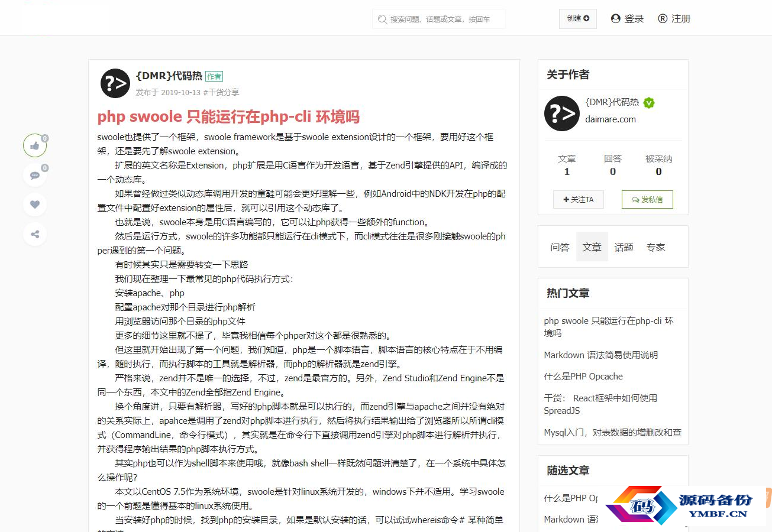Click the line 安装apache、php

point(150,293)
